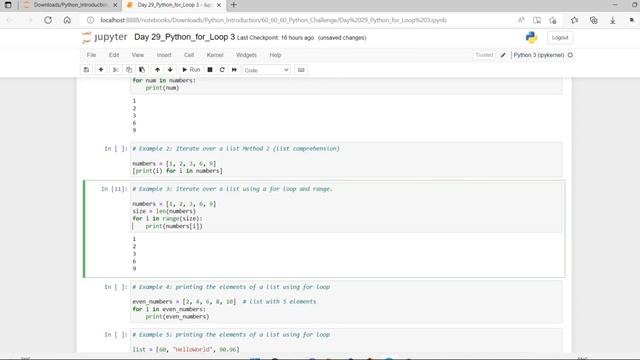Open the cell type dropdown showing Code
Image resolution: width=640 pixels, height=360 pixels.
267,70
